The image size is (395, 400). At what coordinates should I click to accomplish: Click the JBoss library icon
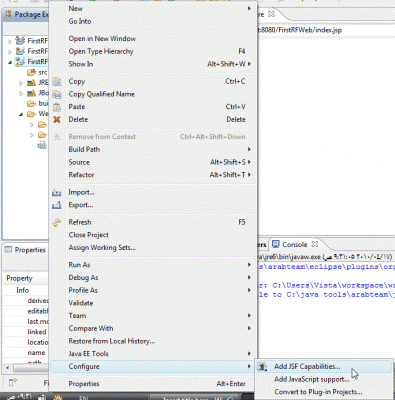tap(31, 93)
